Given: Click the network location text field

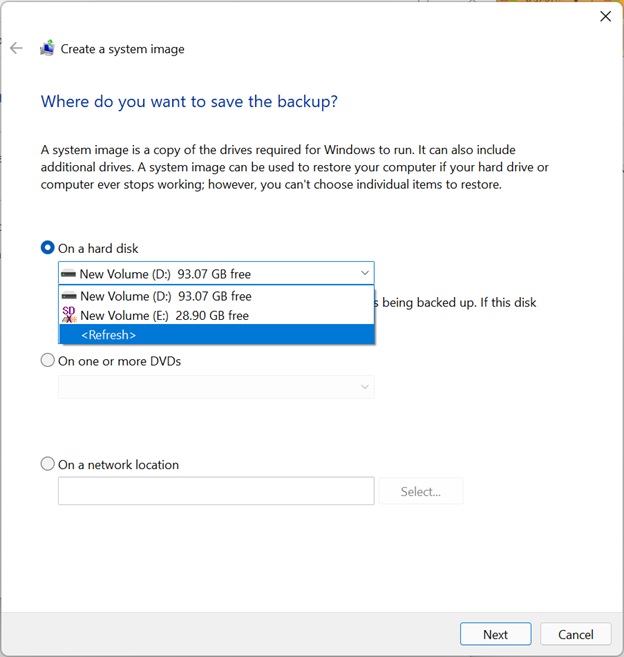Looking at the screenshot, I should click(216, 491).
